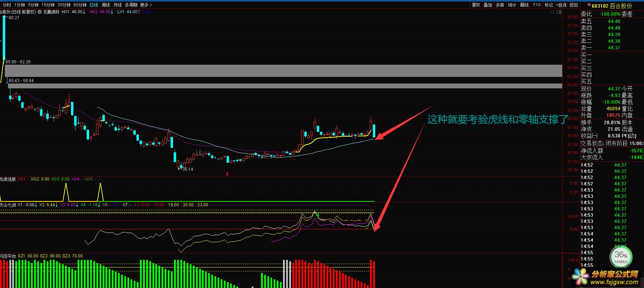Activate the 画线 drawing tool

[525, 5]
